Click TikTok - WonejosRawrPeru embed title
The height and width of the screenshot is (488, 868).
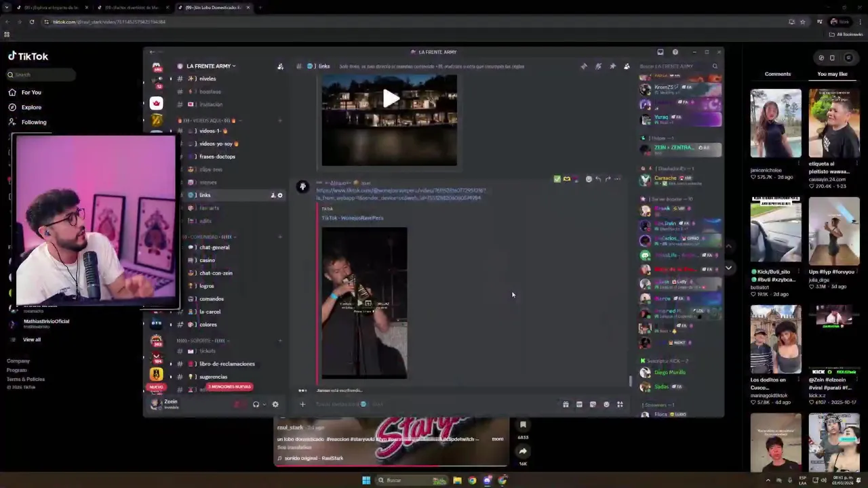pyautogui.click(x=353, y=218)
